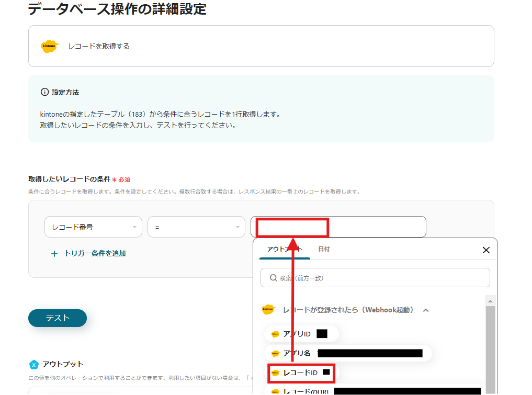The image size is (532, 395).
Task: Click the kintone icon on the レコードのURL chip
Action: point(276,390)
